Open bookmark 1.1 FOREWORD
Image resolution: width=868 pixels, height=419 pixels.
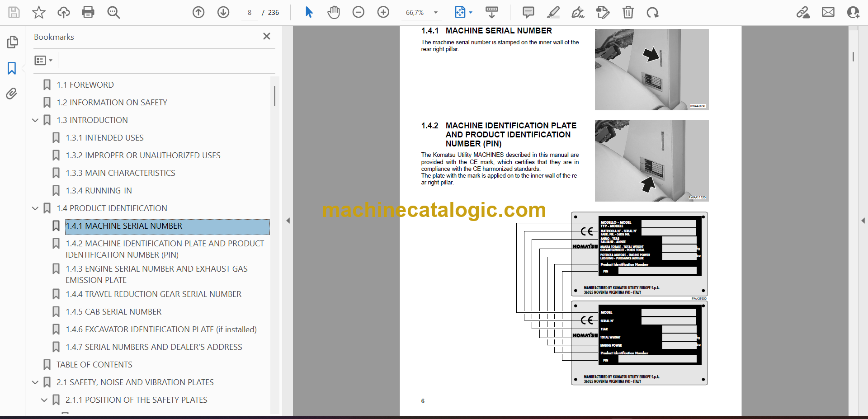[x=85, y=85]
